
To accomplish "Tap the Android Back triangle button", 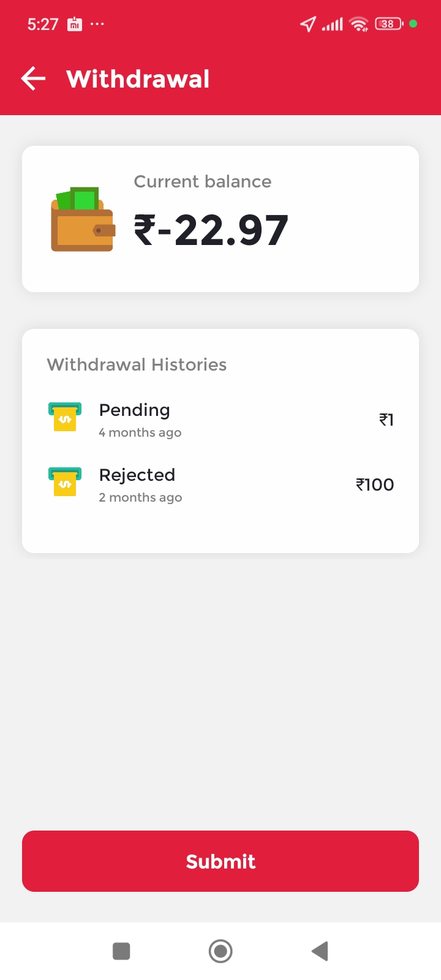I will point(320,951).
